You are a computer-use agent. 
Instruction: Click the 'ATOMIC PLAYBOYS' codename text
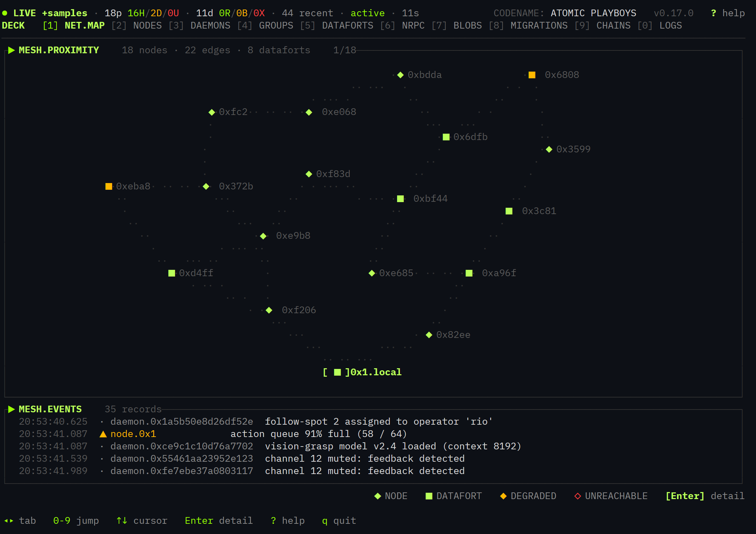593,13
